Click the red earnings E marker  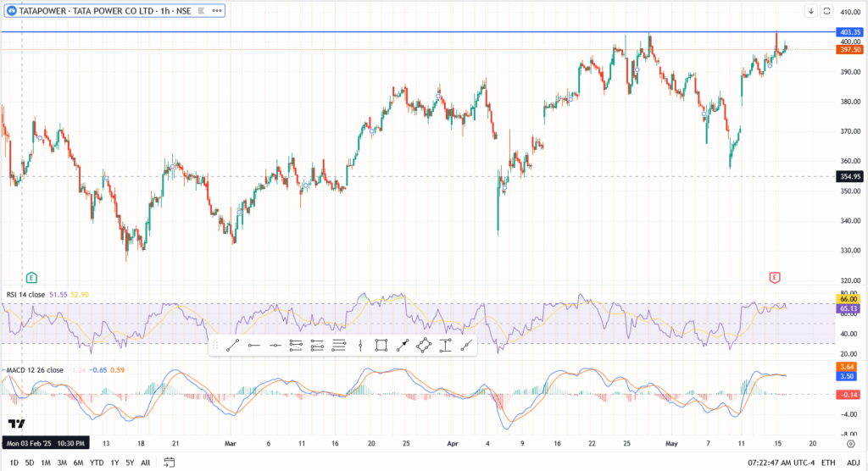[773, 277]
